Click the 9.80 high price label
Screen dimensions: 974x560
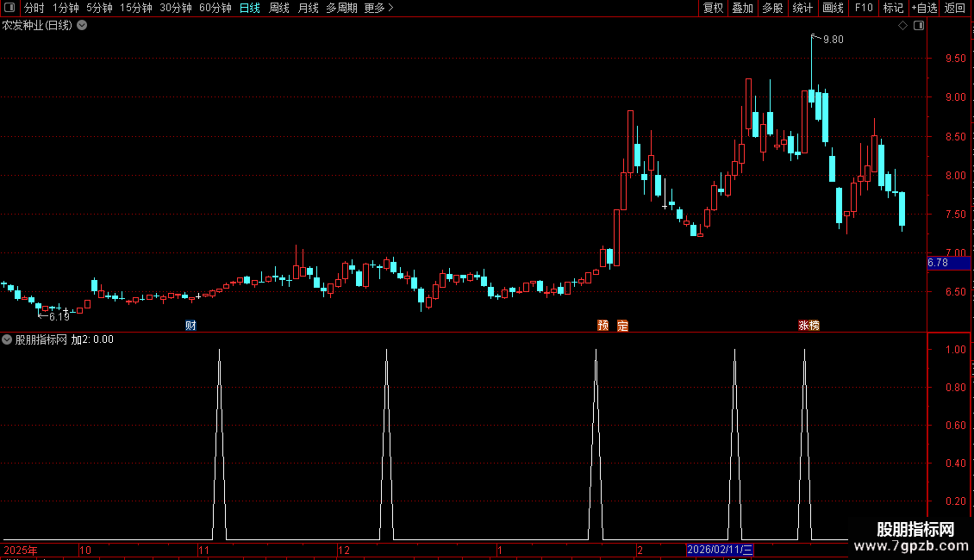833,40
